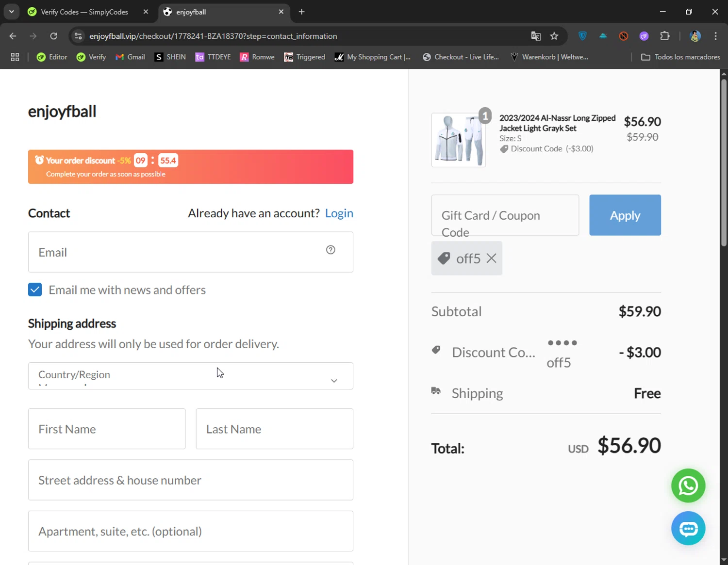Focus the Last Name field

point(275,429)
